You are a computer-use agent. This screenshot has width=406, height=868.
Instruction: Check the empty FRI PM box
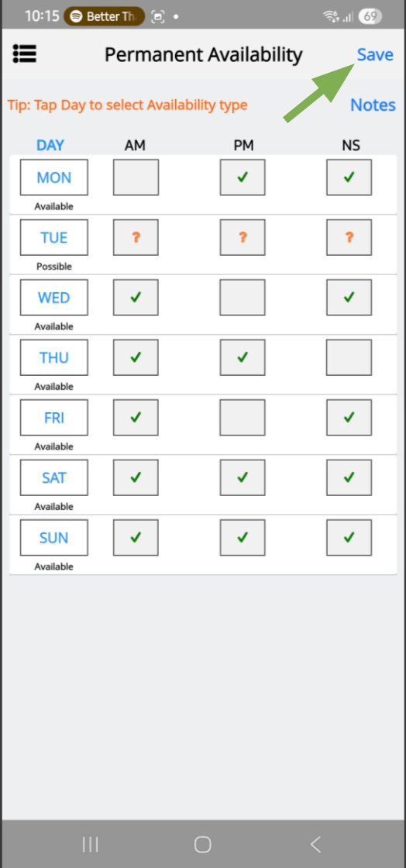point(243,418)
